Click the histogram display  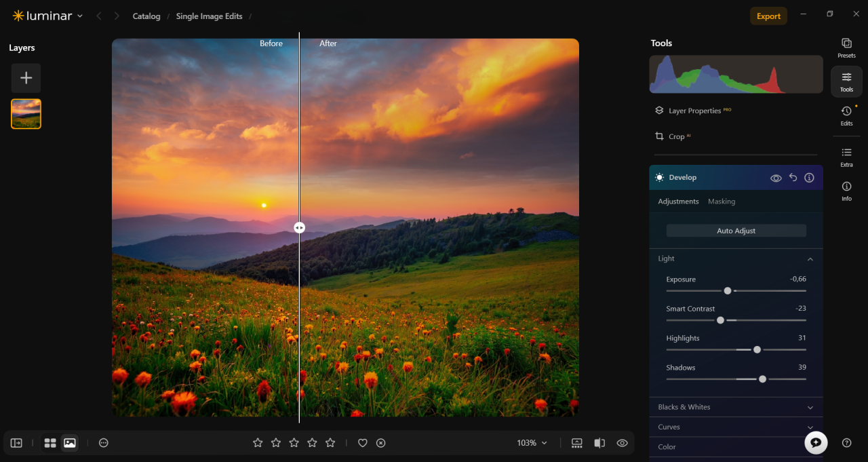pos(736,75)
